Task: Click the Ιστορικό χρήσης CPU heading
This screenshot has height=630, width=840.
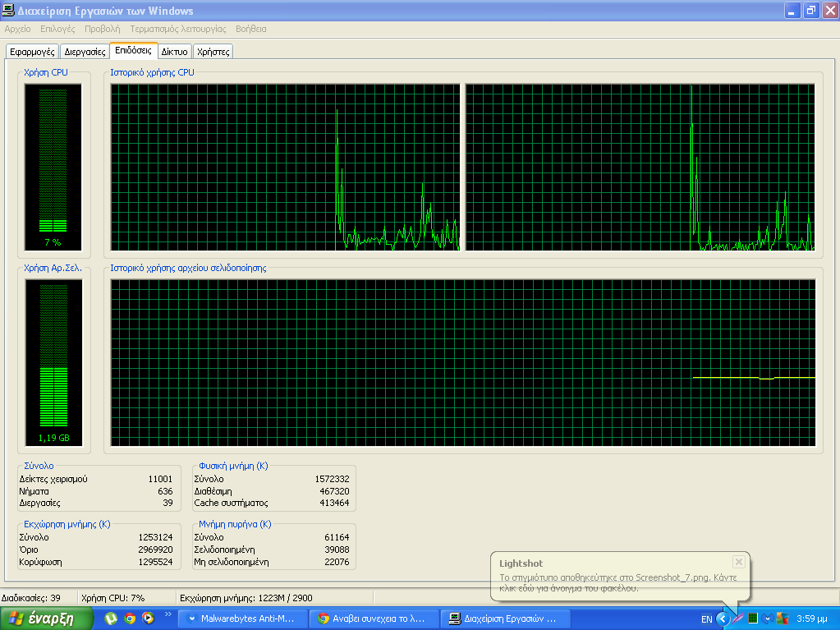Action: tap(152, 72)
